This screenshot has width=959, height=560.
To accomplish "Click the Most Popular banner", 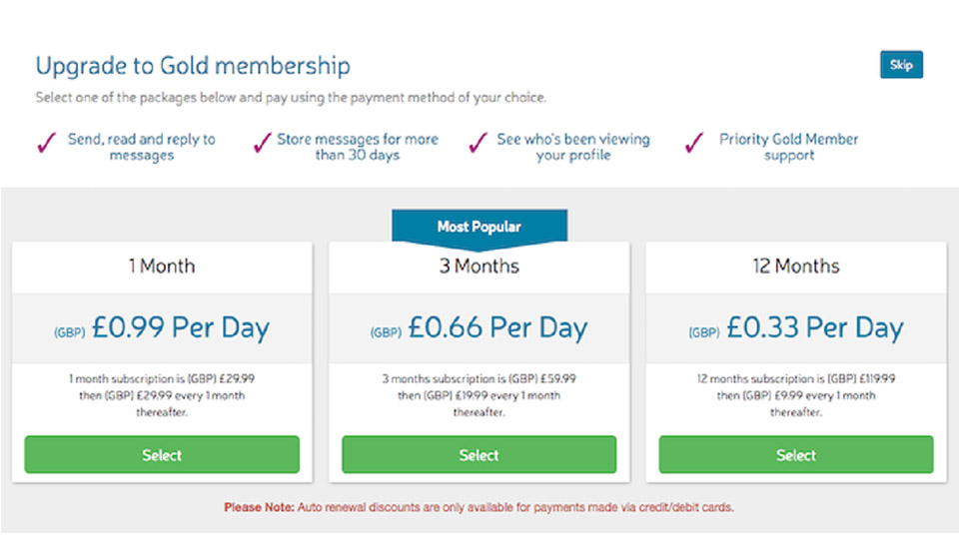I will [479, 227].
